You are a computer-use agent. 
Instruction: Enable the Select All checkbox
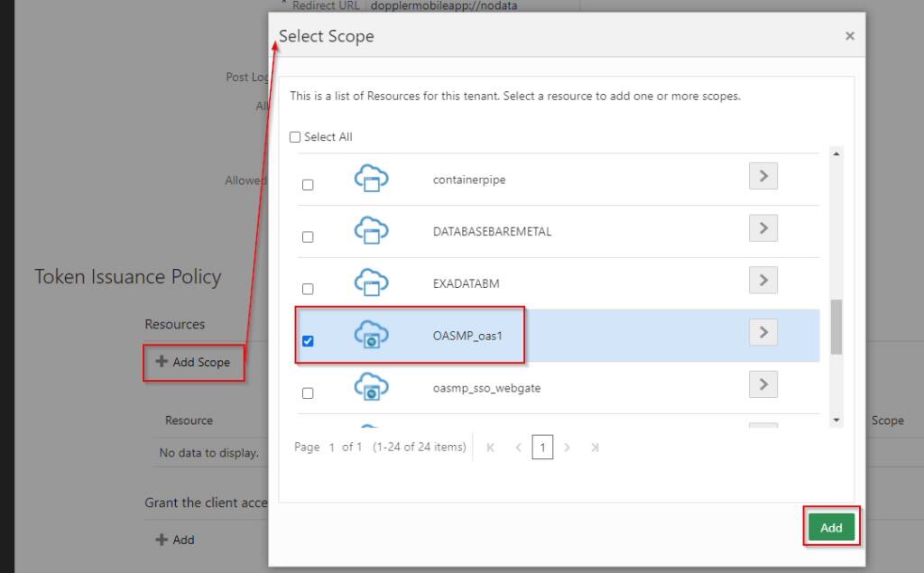[294, 136]
